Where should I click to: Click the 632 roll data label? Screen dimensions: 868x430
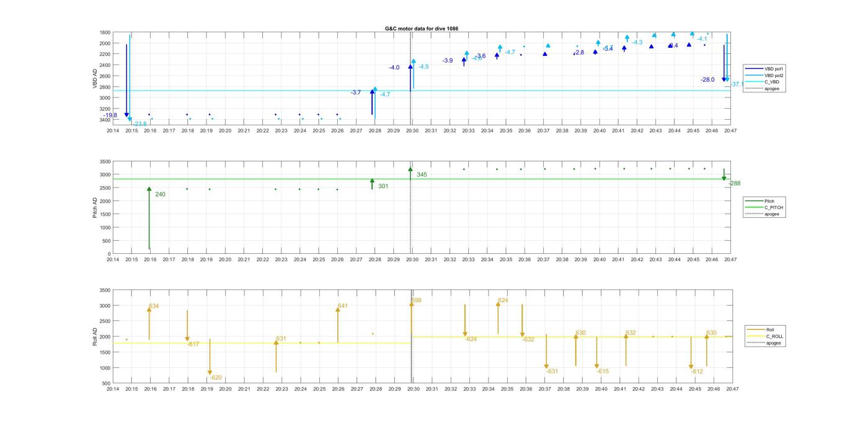point(631,333)
